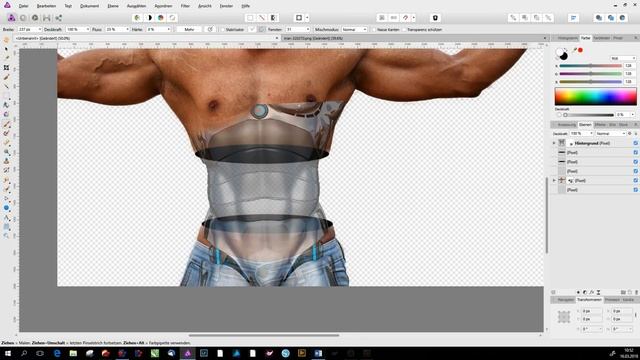
Task: Expand the Hintergrund layer group
Action: [554, 143]
